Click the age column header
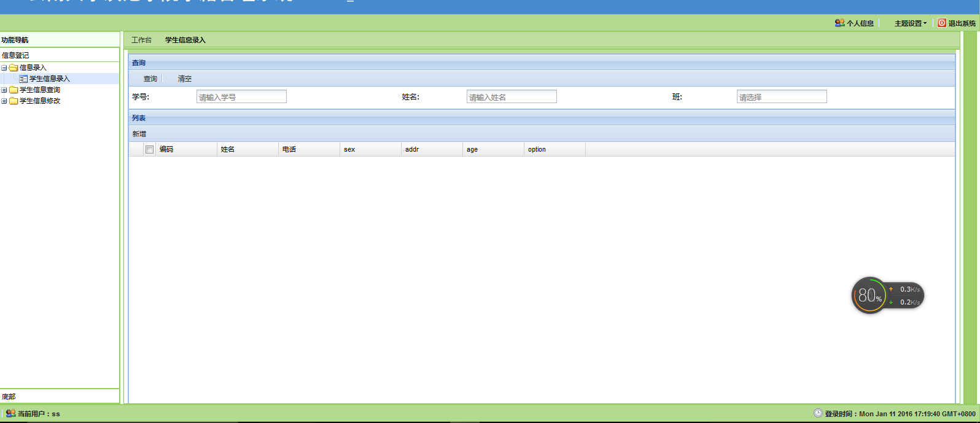980x423 pixels. (x=494, y=149)
